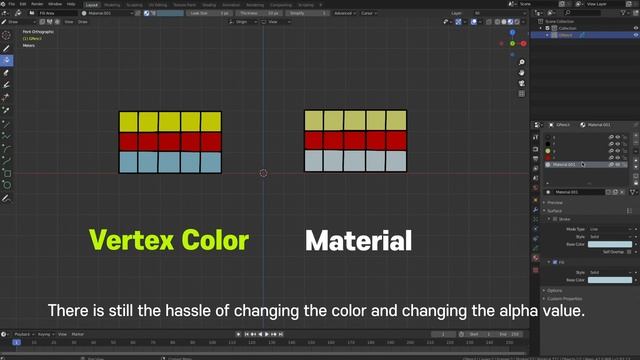Select the Eyedropper tool
The width and height of the screenshot is (640, 360).
click(x=7, y=111)
